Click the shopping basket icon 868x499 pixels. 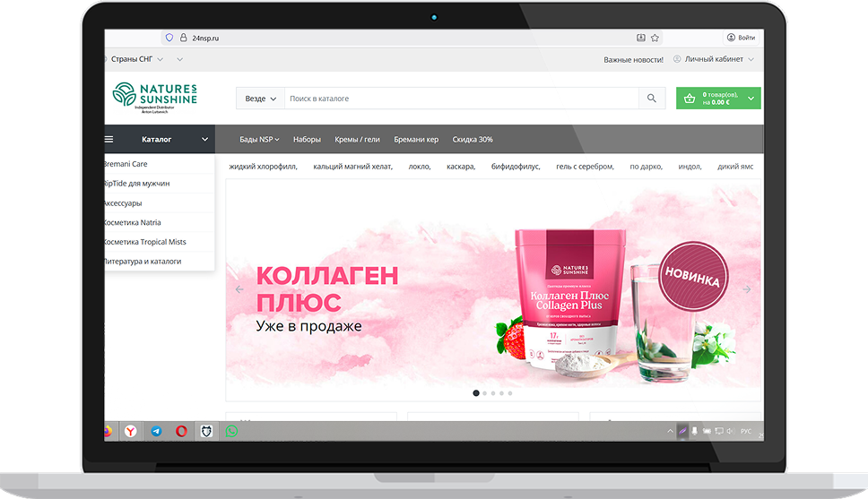coord(690,99)
